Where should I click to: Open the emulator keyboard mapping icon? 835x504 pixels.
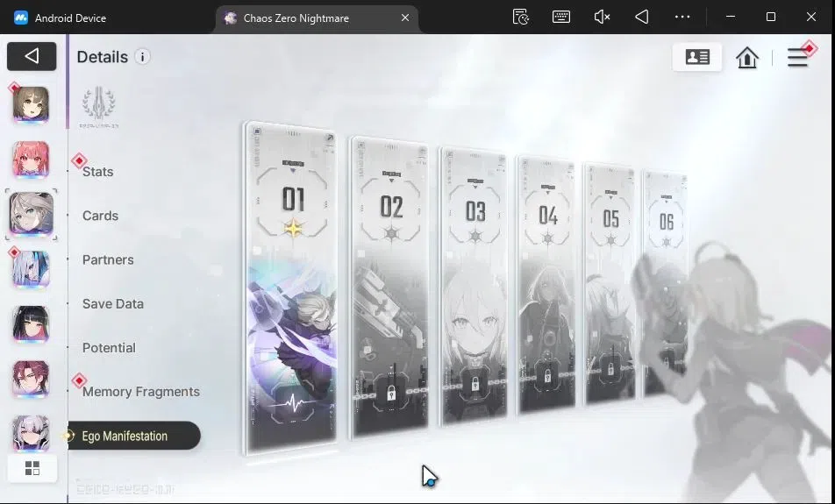point(561,17)
